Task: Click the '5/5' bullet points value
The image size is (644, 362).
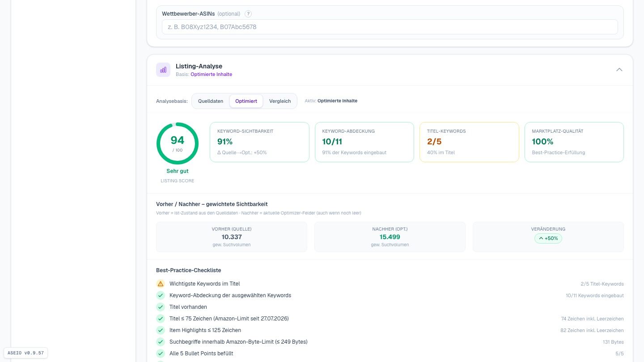Action: click(x=619, y=354)
